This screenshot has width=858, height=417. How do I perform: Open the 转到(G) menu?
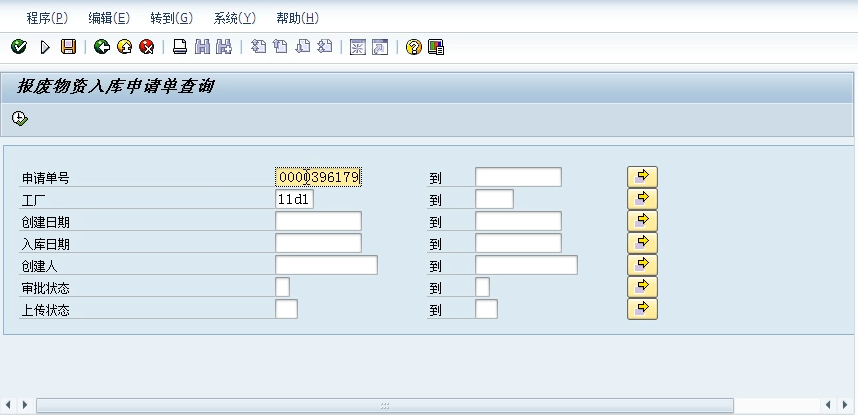(171, 18)
